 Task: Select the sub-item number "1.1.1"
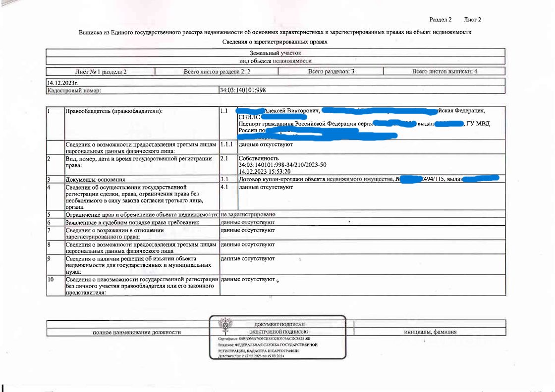(x=226, y=145)
